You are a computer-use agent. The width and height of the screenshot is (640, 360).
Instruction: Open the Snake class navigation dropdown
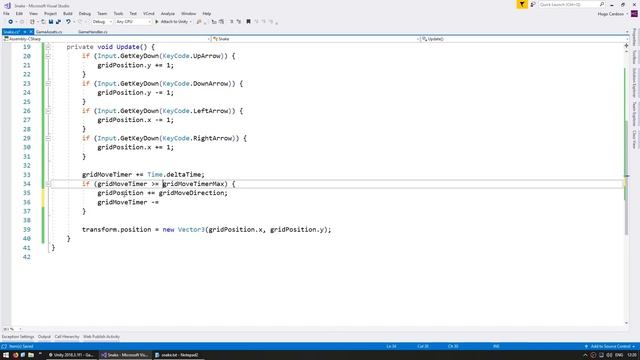(316, 39)
